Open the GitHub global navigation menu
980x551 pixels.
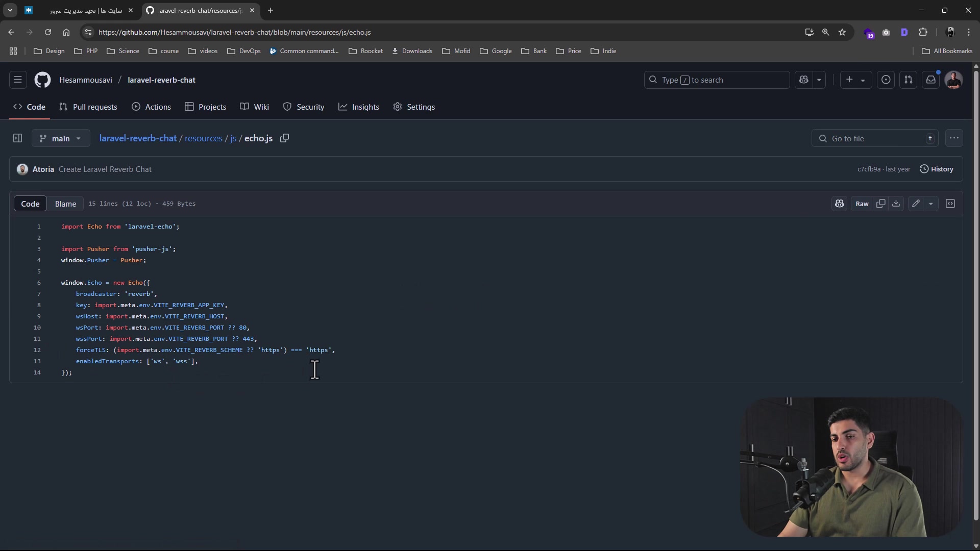pyautogui.click(x=17, y=80)
